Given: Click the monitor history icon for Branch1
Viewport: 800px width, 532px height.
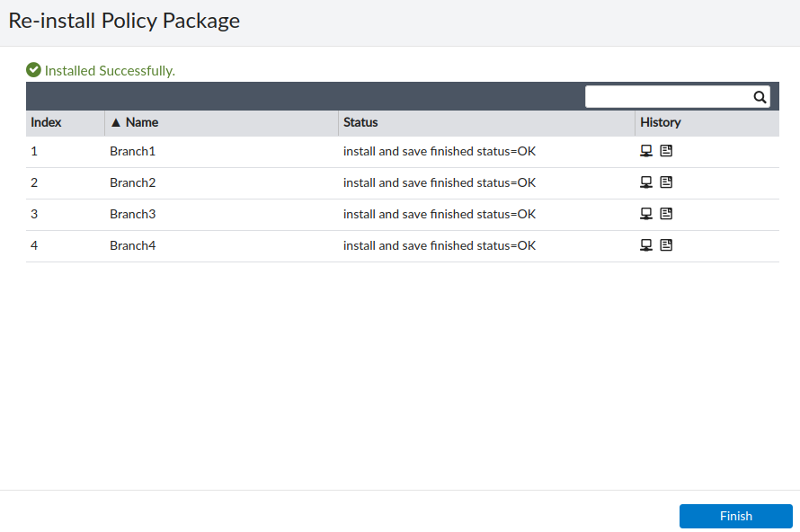Looking at the screenshot, I should (646, 151).
